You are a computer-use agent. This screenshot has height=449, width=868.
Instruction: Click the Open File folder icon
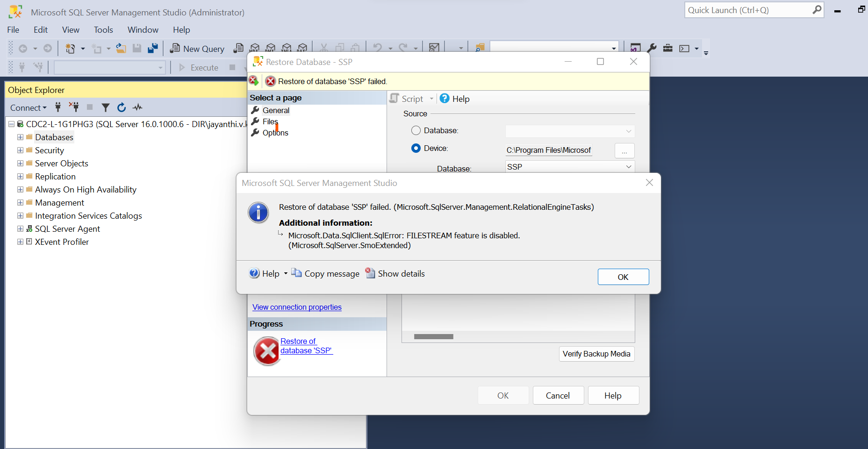[x=121, y=48]
